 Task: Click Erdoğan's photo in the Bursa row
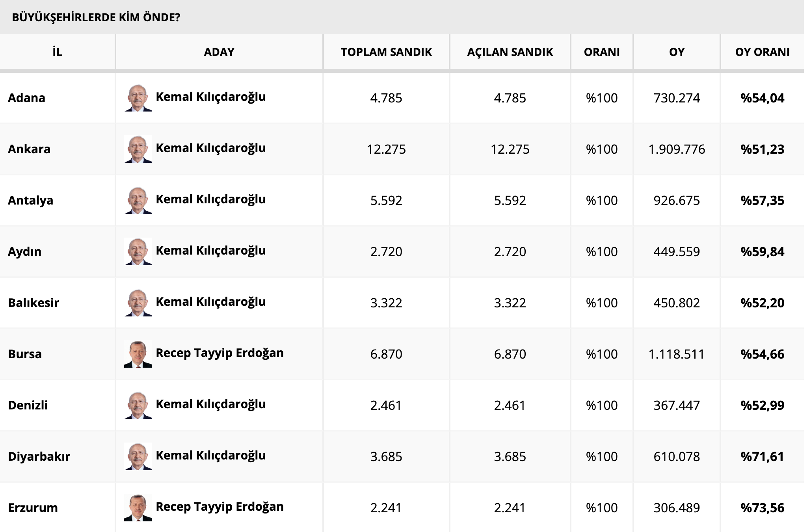[138, 354]
